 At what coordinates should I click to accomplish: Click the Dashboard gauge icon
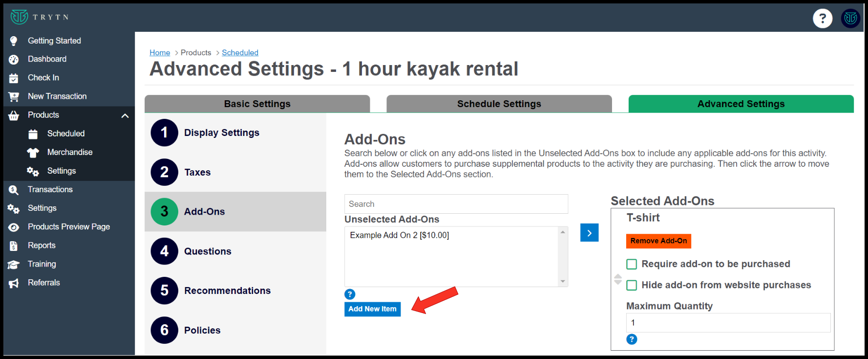[x=14, y=59]
